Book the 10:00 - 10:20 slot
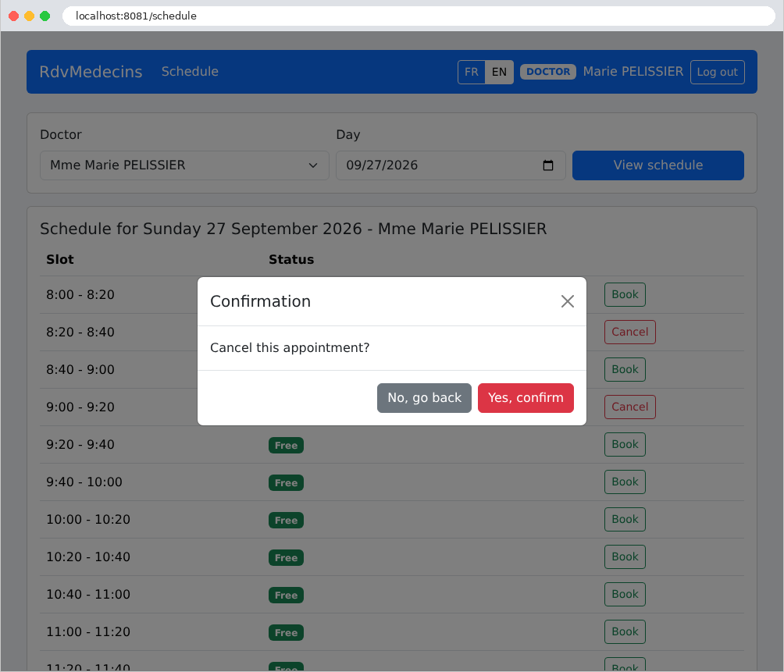 (x=625, y=520)
